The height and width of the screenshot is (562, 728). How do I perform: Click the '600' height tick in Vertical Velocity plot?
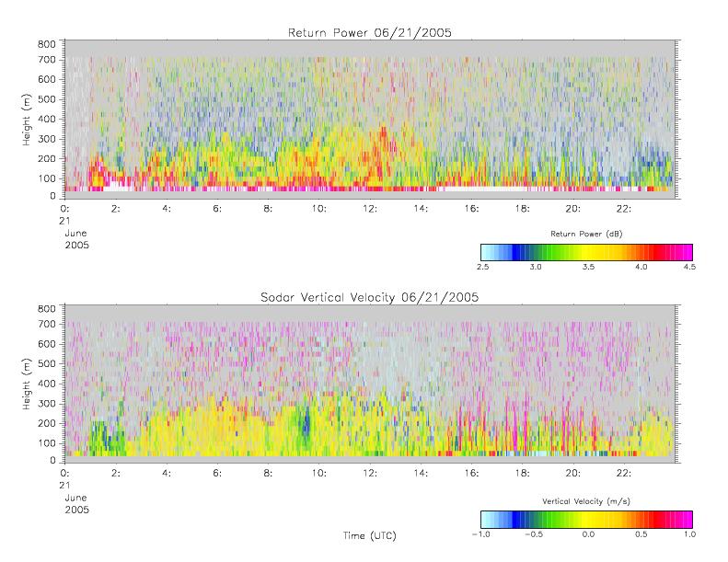[x=46, y=344]
